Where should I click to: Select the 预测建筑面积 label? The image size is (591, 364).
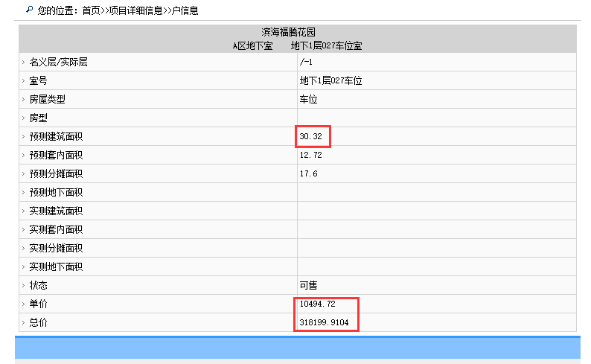coord(56,136)
